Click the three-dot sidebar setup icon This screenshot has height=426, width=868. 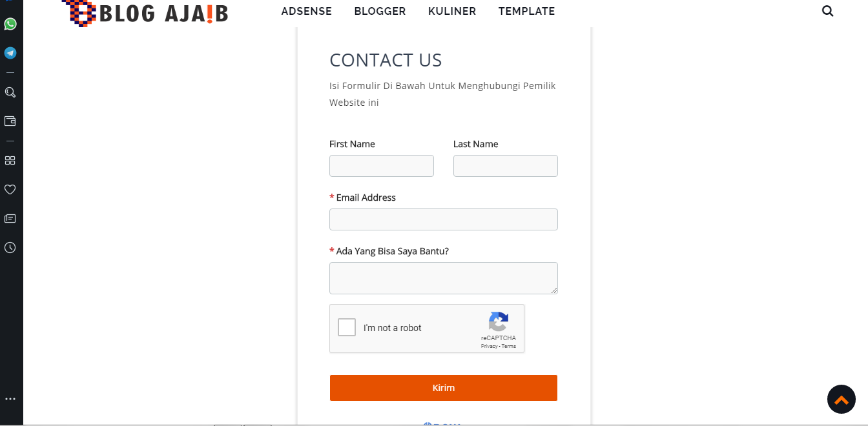(10, 399)
